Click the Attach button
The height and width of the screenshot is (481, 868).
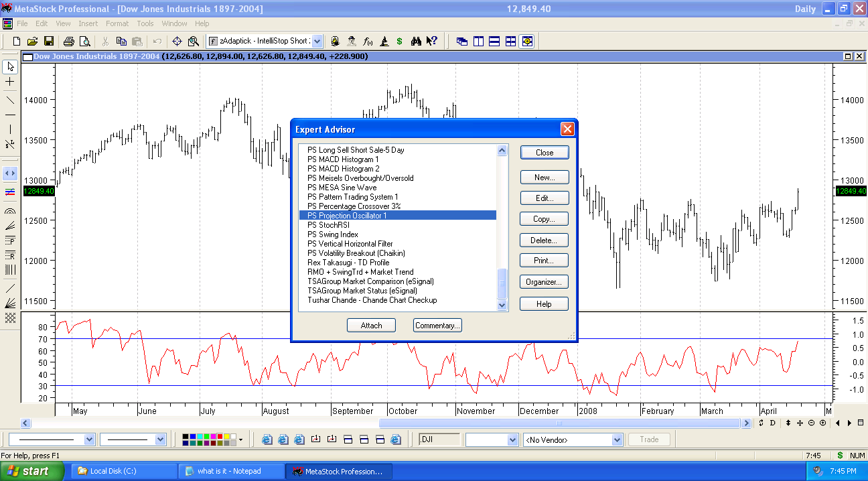pyautogui.click(x=371, y=326)
